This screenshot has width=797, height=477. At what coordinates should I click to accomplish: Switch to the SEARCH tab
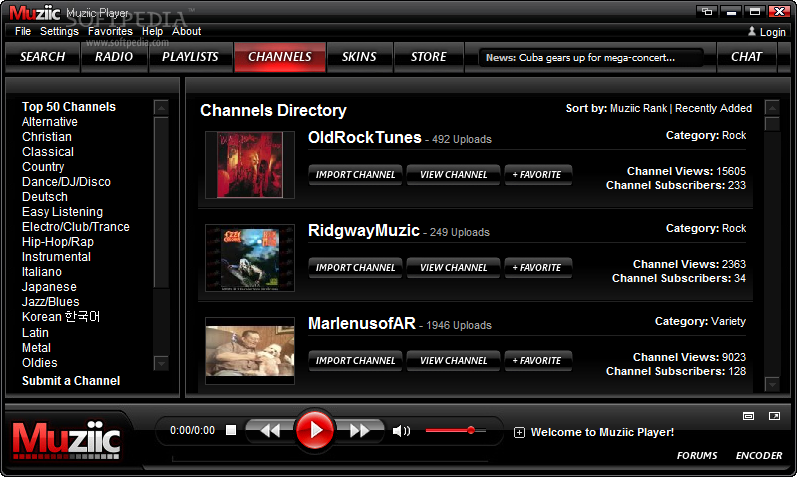click(x=43, y=57)
